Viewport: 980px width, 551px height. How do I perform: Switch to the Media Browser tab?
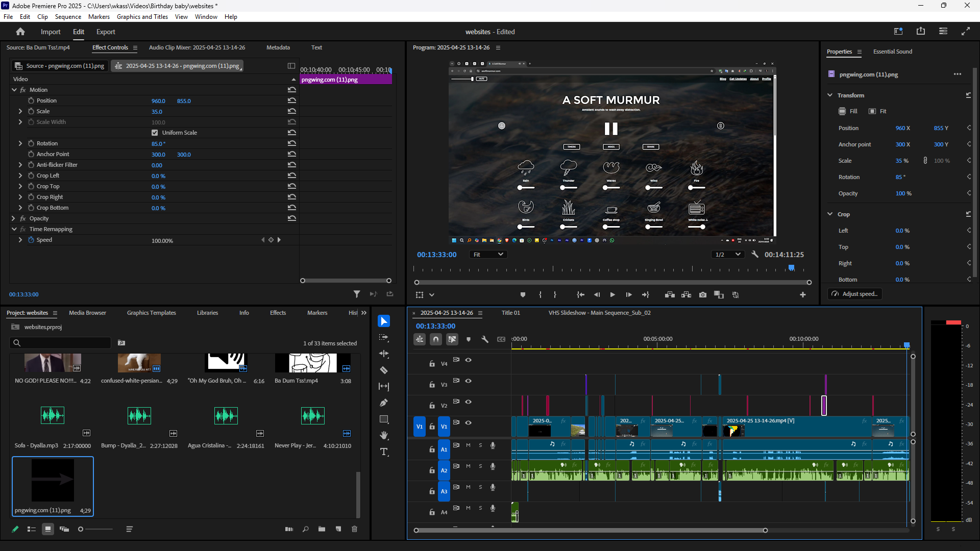click(x=87, y=313)
